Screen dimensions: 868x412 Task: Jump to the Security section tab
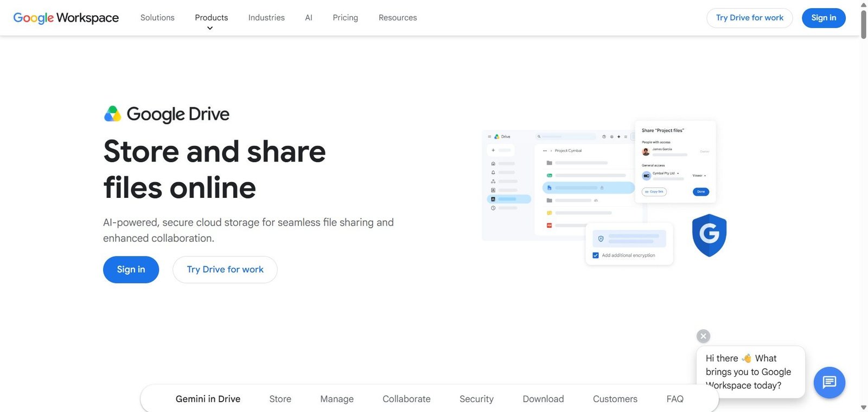[x=476, y=399]
